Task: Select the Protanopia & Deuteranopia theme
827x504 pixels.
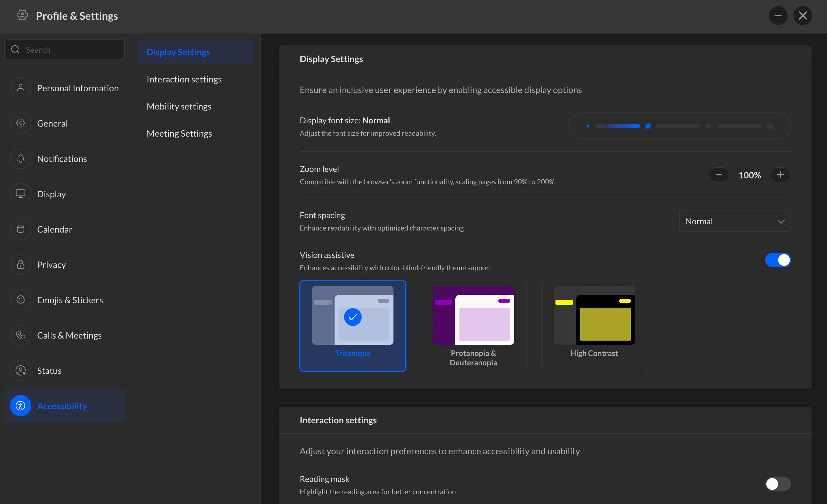Action: coord(473,326)
